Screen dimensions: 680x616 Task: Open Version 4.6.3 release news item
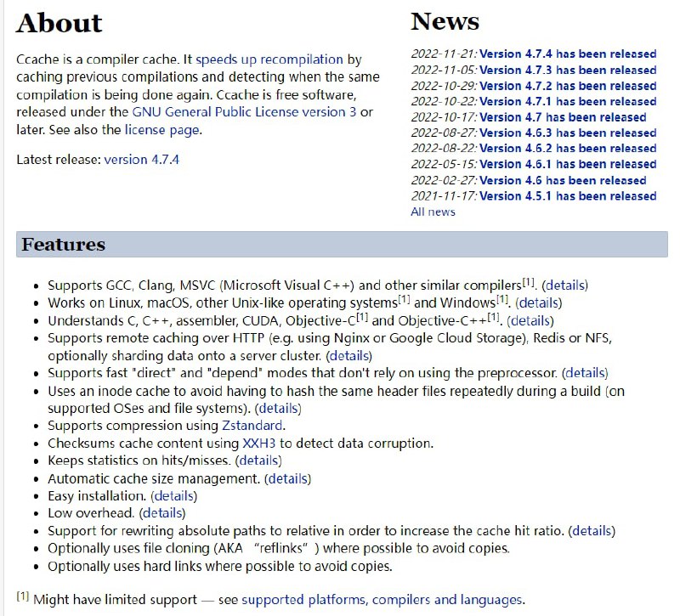(567, 133)
